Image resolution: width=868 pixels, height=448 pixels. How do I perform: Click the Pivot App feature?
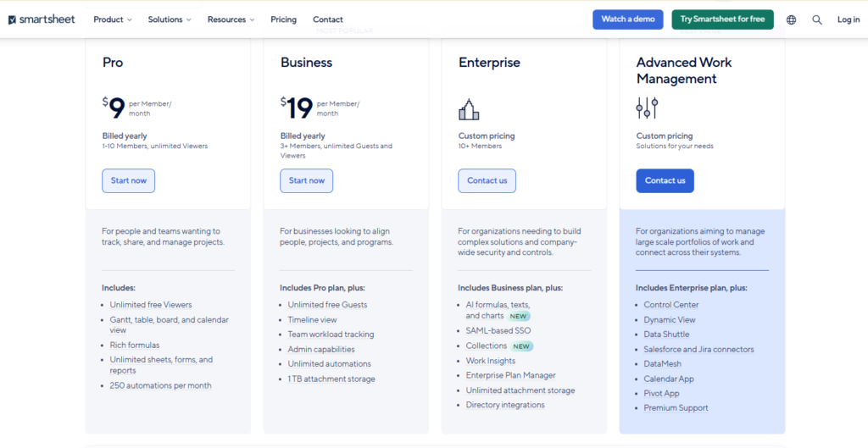coord(661,393)
